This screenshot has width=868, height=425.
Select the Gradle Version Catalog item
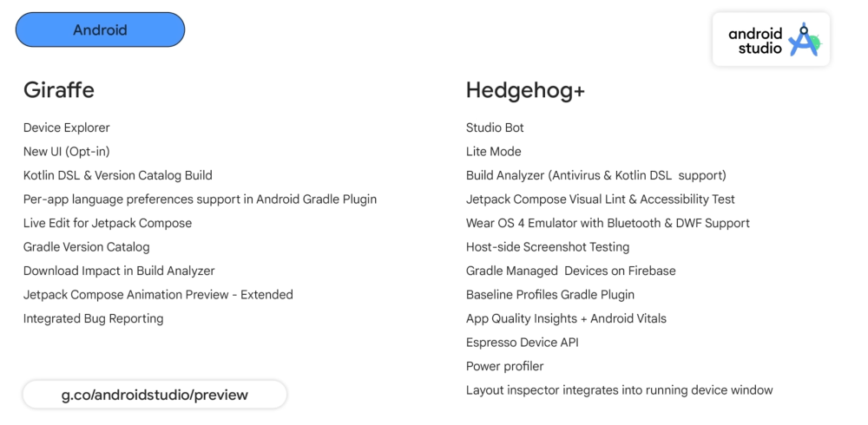(x=87, y=247)
